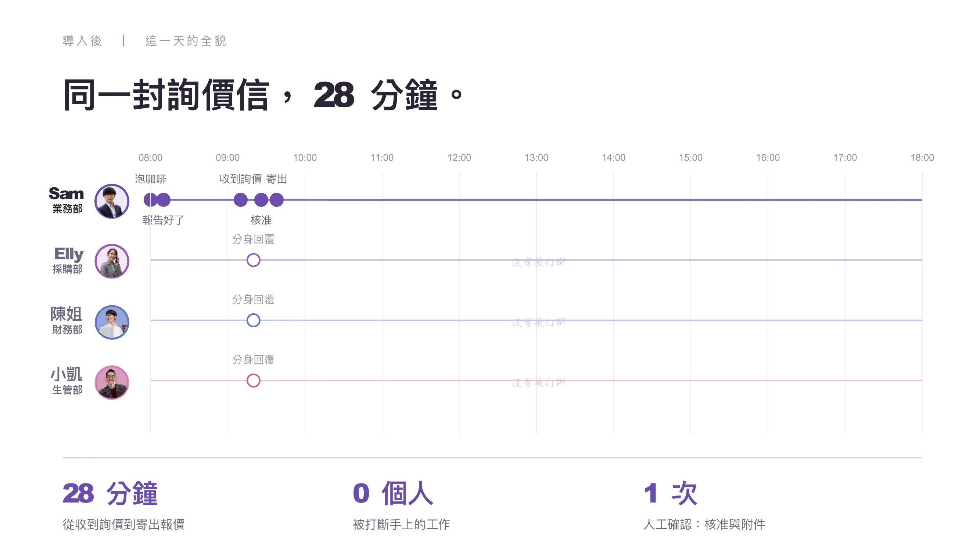Select the 核准 dot on Sam's timeline
980x551 pixels.
pos(261,199)
